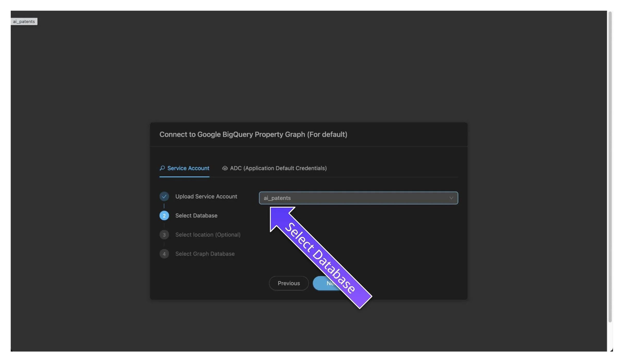
Task: Click the step 3 number circle
Action: coord(164,235)
